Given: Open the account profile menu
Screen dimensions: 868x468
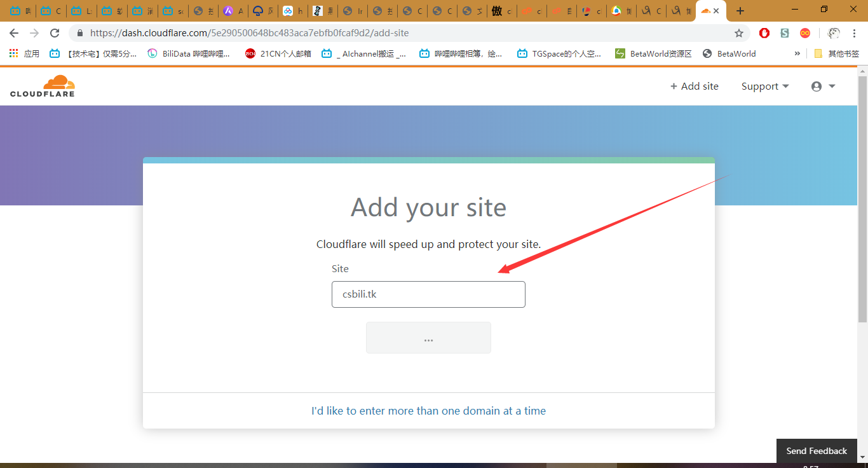Looking at the screenshot, I should pyautogui.click(x=823, y=86).
